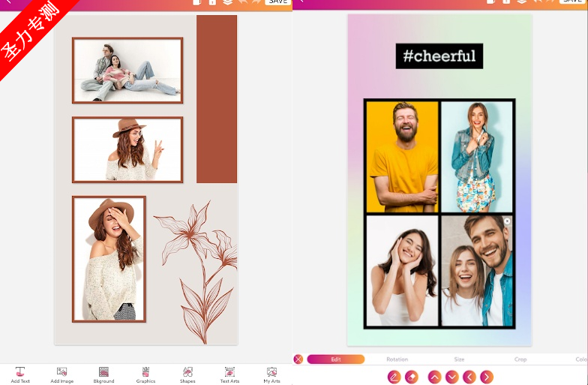Select the smiling woman in white top photo
Screen dimensions: 588x385
point(402,270)
